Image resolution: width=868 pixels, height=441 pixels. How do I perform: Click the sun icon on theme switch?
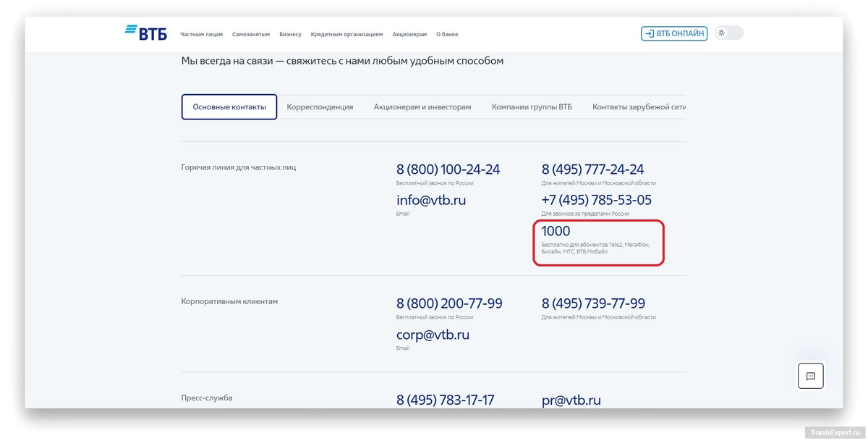pyautogui.click(x=720, y=32)
